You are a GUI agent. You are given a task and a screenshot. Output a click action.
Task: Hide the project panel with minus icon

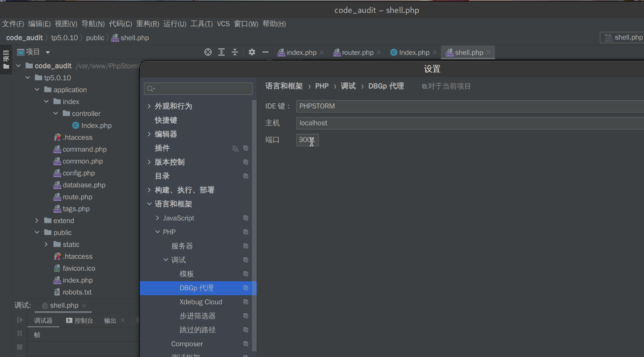click(x=265, y=52)
